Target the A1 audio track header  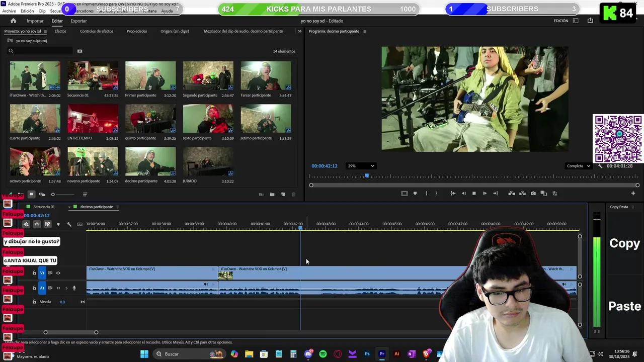[42, 288]
